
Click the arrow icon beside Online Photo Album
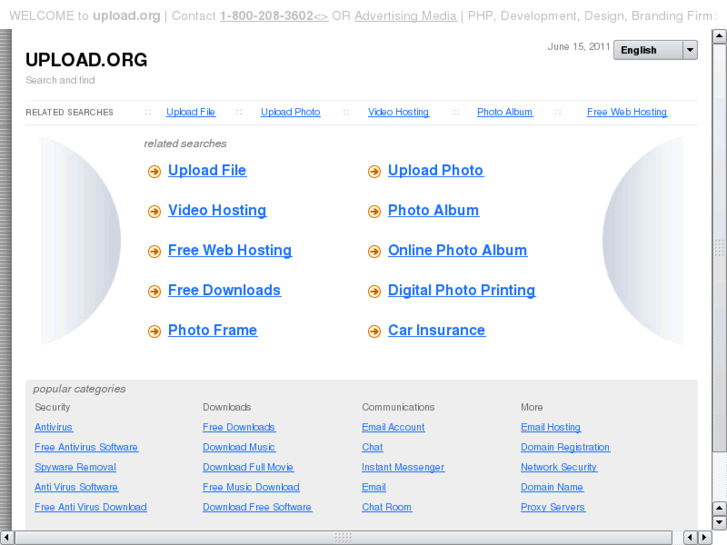click(374, 251)
